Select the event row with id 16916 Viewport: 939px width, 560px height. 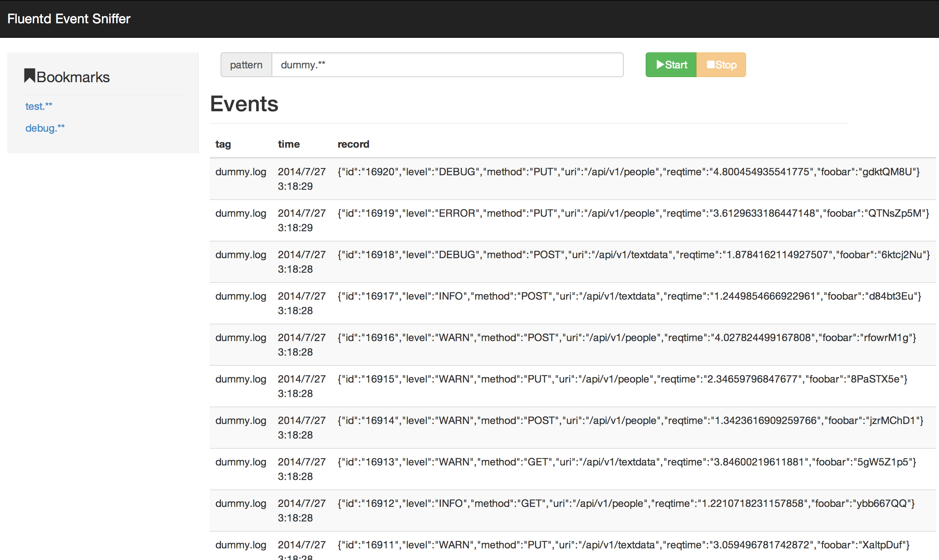point(626,338)
